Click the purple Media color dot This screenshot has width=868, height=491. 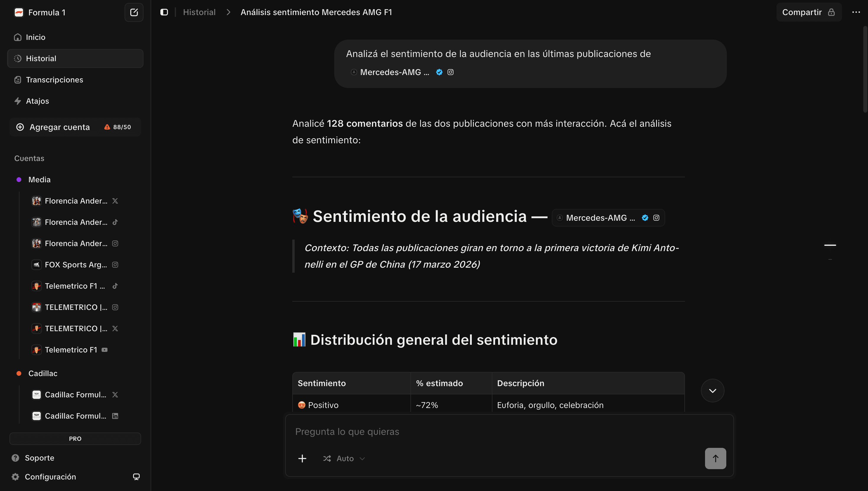coord(19,179)
